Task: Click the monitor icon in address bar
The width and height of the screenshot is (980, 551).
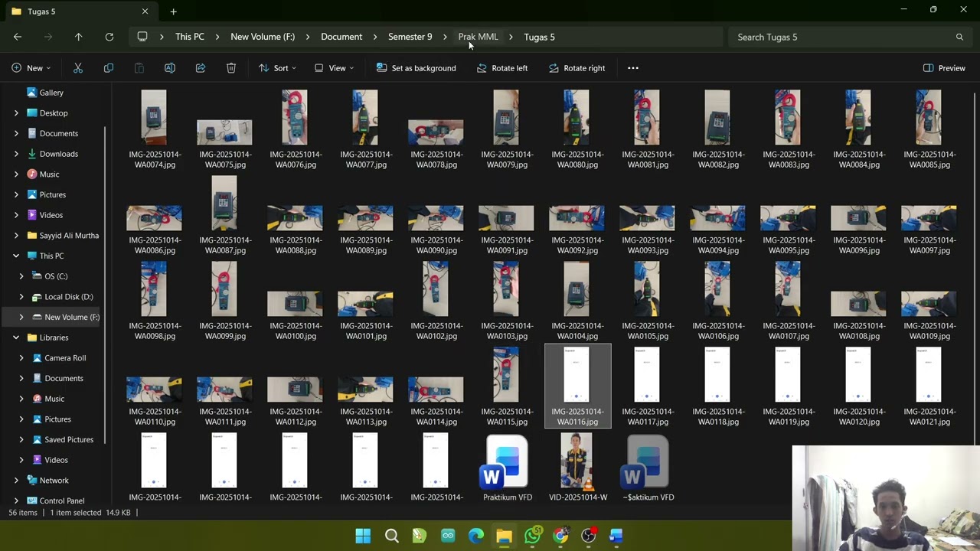Action: click(142, 37)
